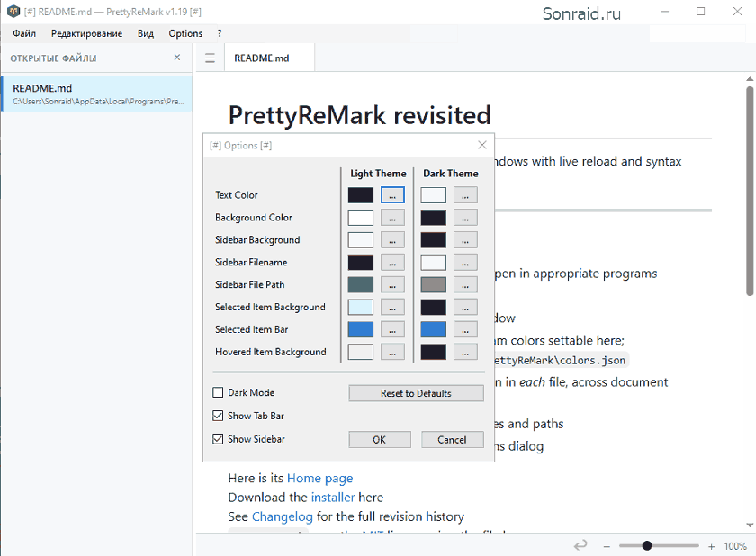Open Dark Theme Hovered Item Background picker button

[x=465, y=352]
